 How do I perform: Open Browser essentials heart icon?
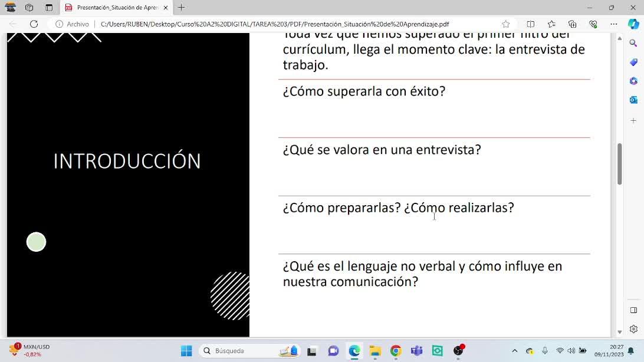tap(593, 24)
